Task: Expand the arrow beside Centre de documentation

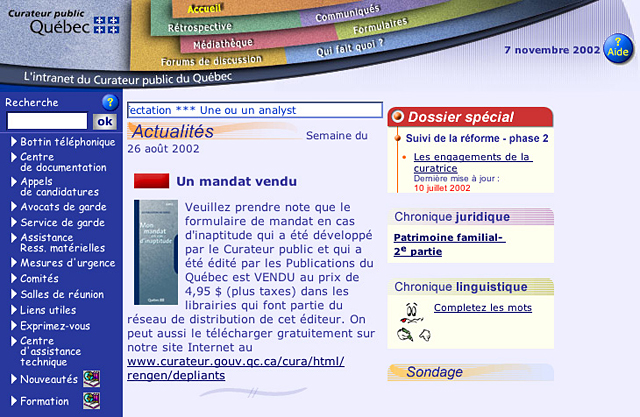Action: (14, 157)
